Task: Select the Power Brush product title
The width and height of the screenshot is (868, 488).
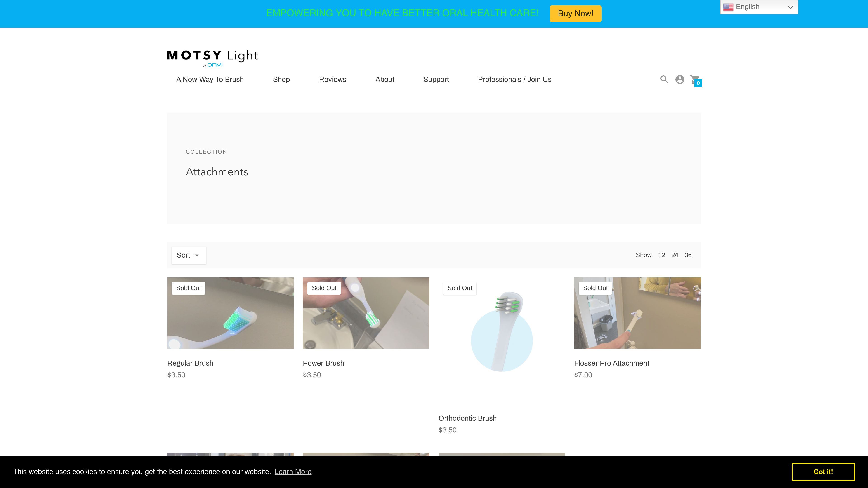Action: coord(323,363)
